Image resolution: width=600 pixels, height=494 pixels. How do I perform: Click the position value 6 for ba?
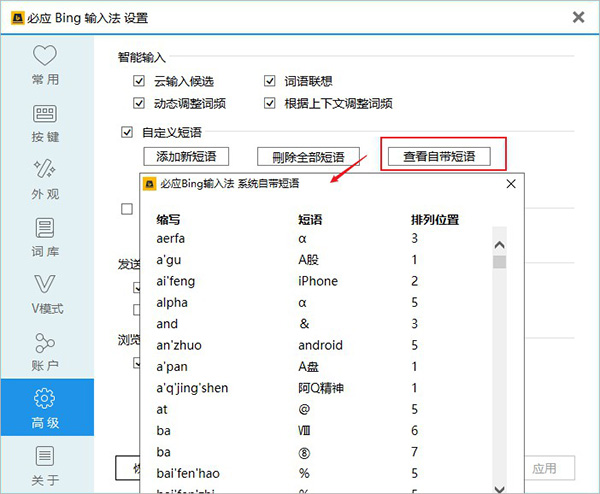pyautogui.click(x=414, y=431)
